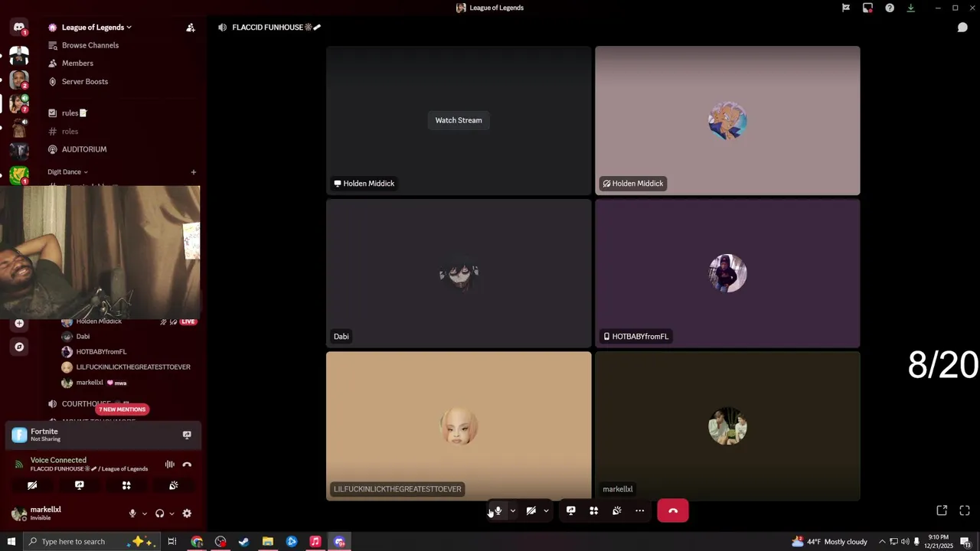
Task: Open soundboard from the sidebar voice panel
Action: [x=174, y=485]
